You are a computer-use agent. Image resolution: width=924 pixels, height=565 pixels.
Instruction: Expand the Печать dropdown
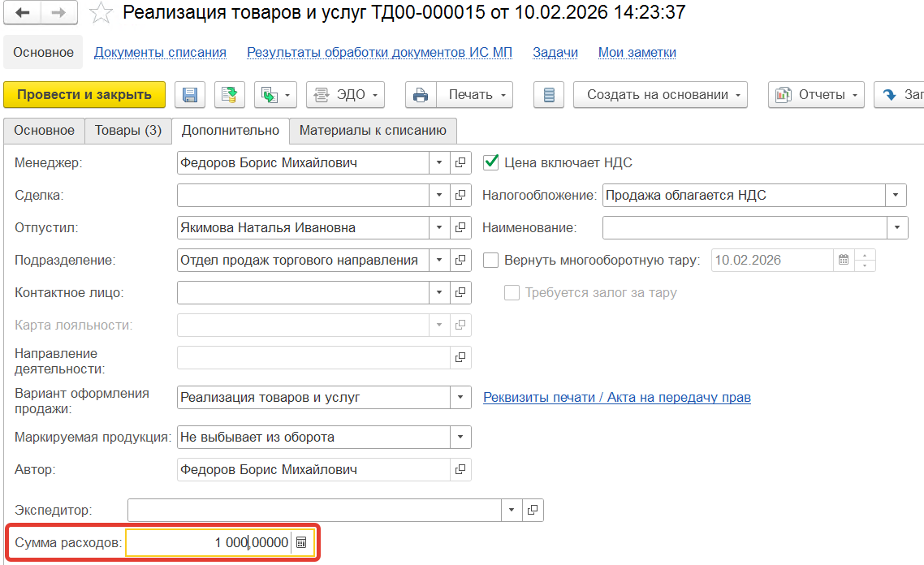coord(474,95)
